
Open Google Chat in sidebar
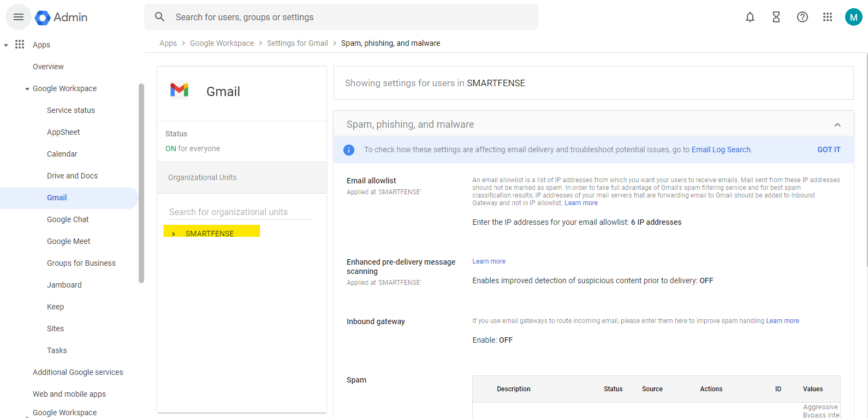click(68, 219)
